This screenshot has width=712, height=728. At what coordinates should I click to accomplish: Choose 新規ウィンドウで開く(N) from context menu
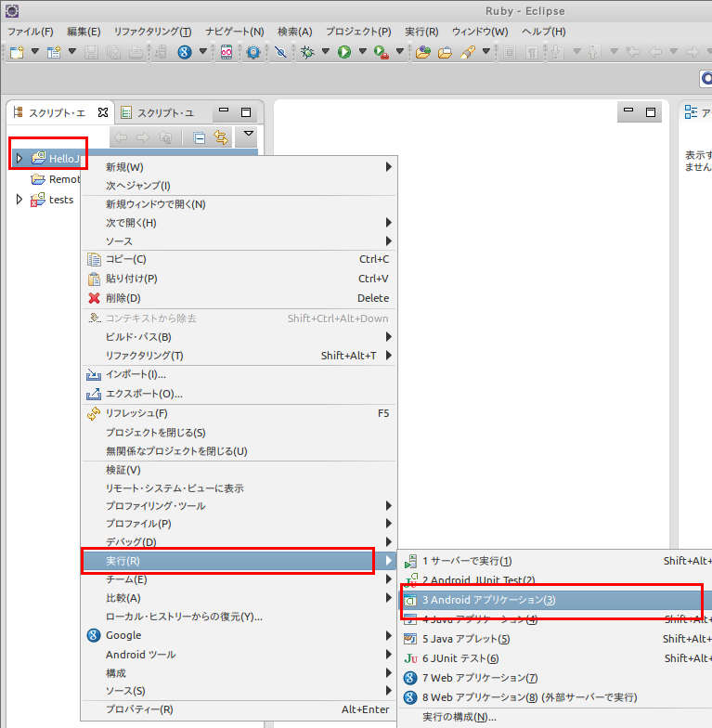tap(239, 204)
